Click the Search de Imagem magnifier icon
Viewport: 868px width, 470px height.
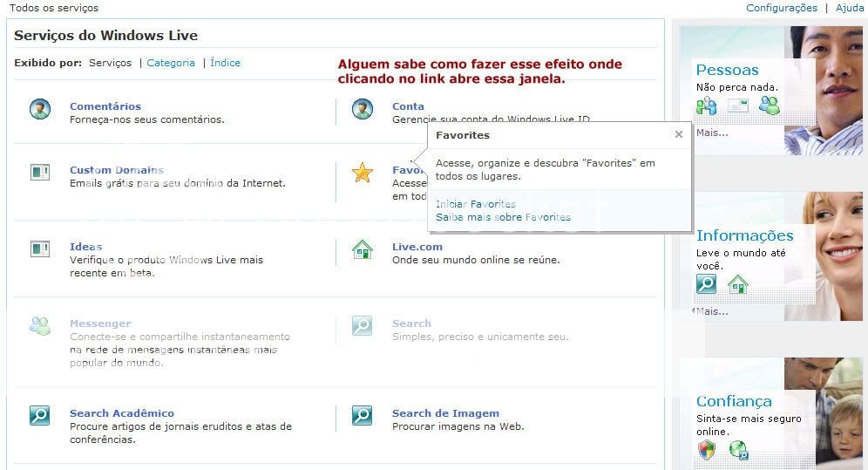363,415
